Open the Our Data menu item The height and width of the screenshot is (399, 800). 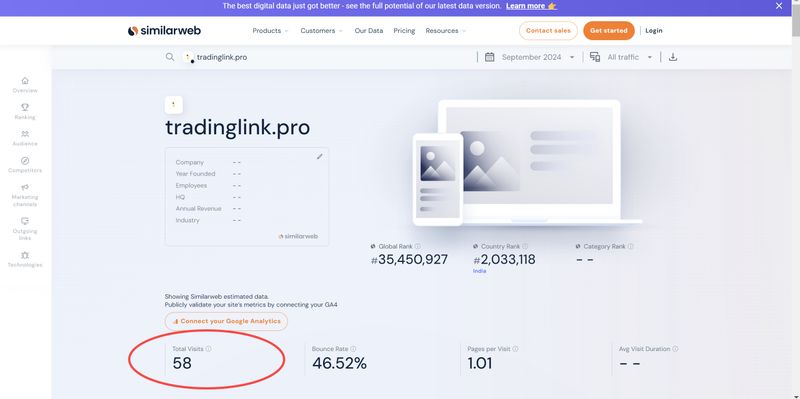click(369, 31)
